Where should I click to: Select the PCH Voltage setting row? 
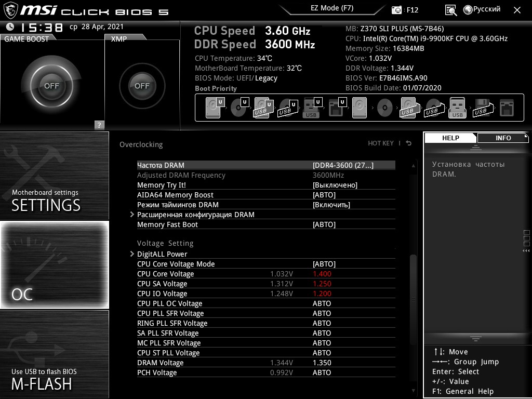pyautogui.click(x=266, y=373)
